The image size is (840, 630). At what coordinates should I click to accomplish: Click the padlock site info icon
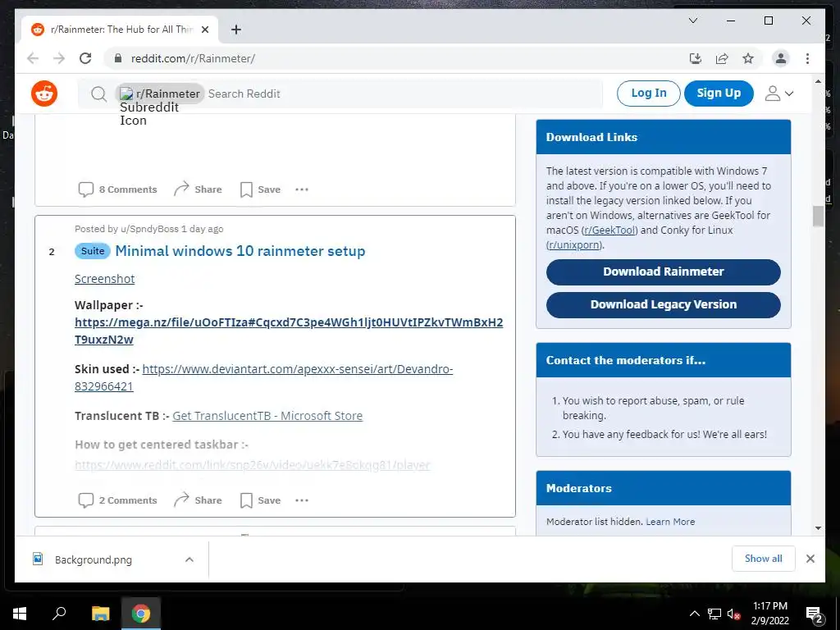coord(118,58)
